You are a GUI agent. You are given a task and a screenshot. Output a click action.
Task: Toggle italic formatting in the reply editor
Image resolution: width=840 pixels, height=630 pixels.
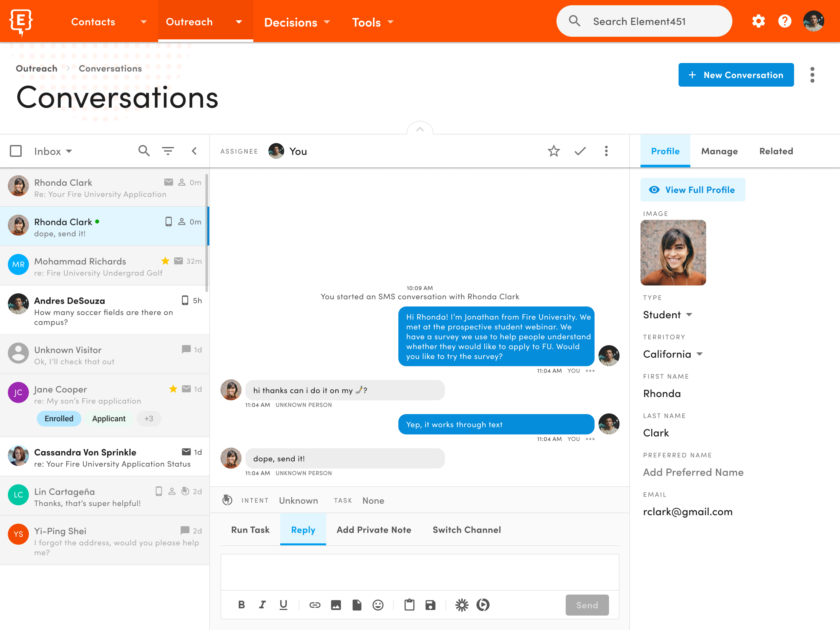click(262, 605)
